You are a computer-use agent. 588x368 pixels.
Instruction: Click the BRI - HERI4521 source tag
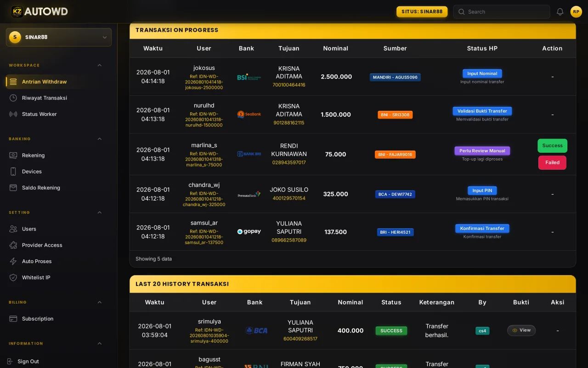[395, 232]
